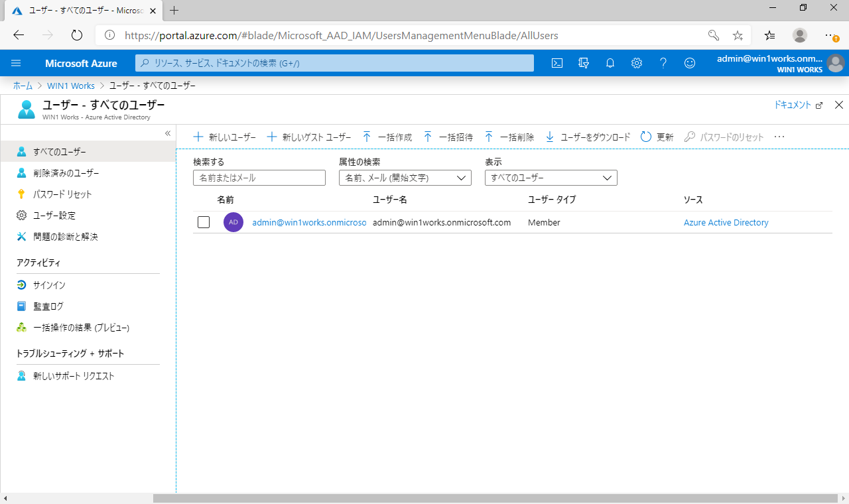849x504 pixels.
Task: Click 一括削除 bulk delete
Action: point(509,137)
